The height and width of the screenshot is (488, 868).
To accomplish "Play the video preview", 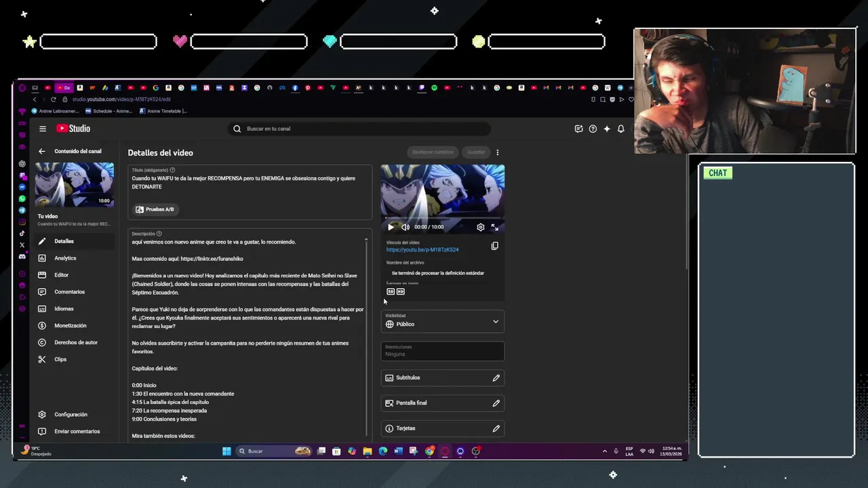I will point(391,227).
